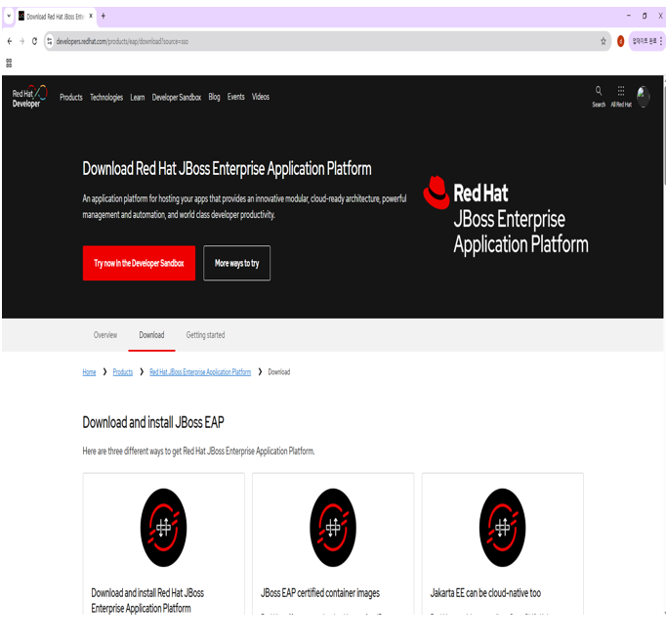This screenshot has height=644, width=666.
Task: Open the Search magnifier icon
Action: pos(599,97)
